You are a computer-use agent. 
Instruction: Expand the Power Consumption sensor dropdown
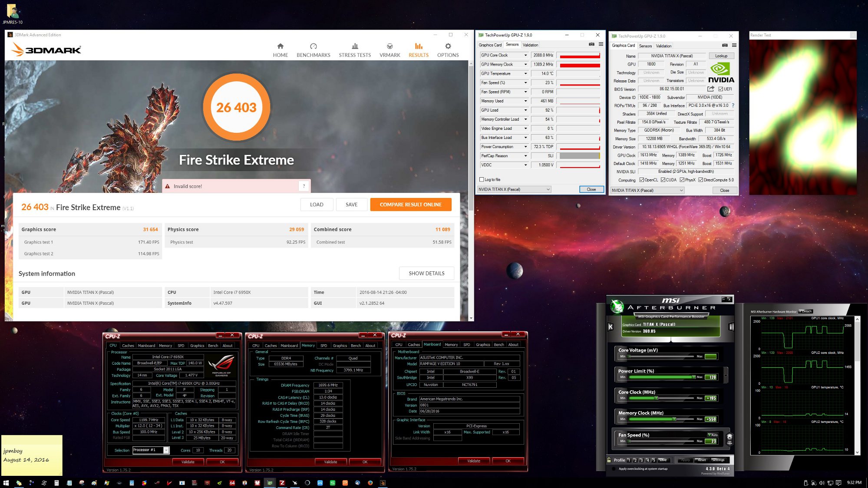point(525,147)
